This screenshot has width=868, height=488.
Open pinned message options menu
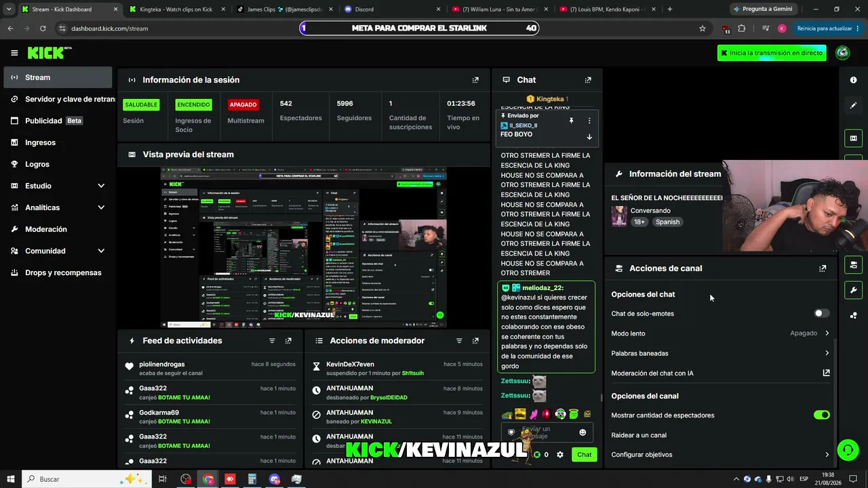click(x=589, y=121)
